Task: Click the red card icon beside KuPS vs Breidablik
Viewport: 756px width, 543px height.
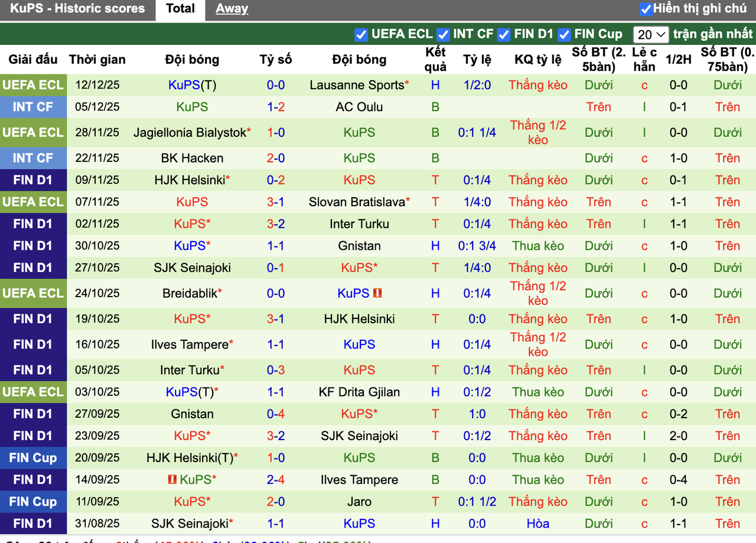Action: point(378,293)
